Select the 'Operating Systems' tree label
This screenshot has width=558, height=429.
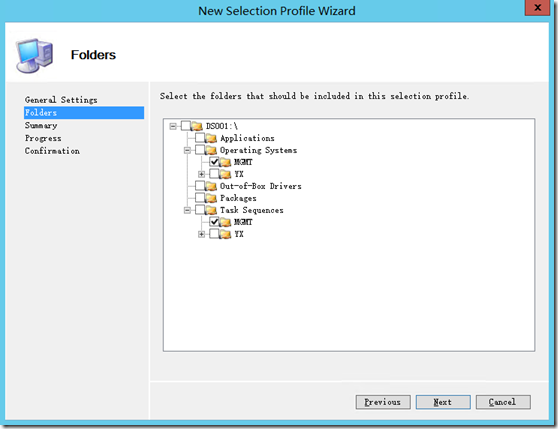coord(258,150)
